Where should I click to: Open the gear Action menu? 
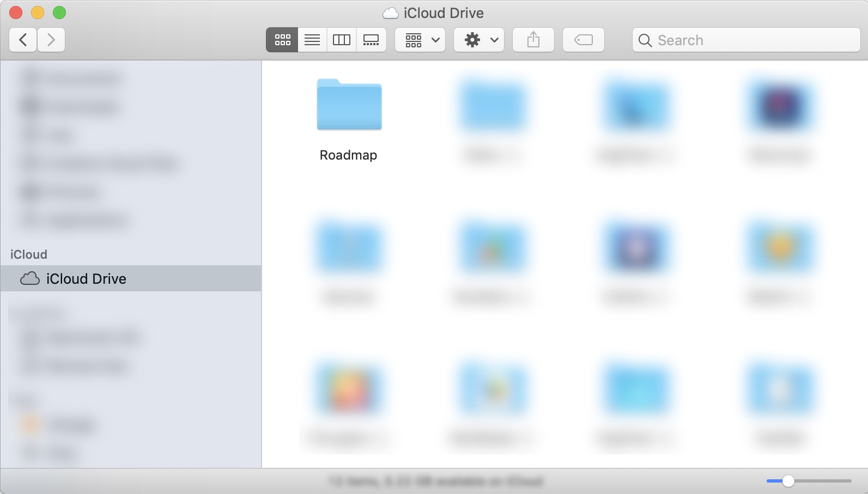tap(479, 40)
